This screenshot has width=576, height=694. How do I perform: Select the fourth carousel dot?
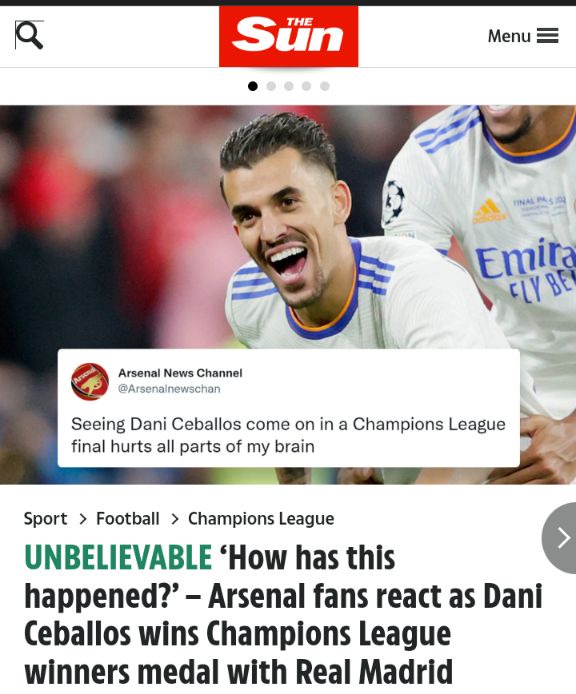(306, 86)
